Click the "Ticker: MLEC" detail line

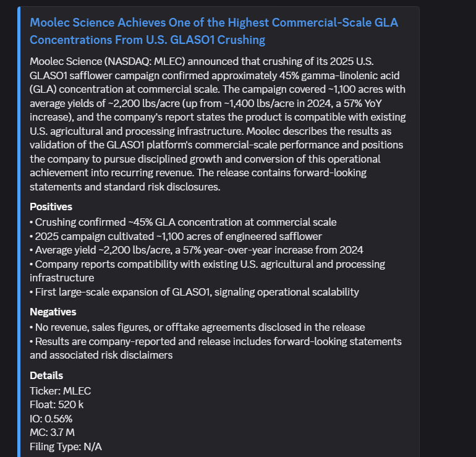[60, 391]
